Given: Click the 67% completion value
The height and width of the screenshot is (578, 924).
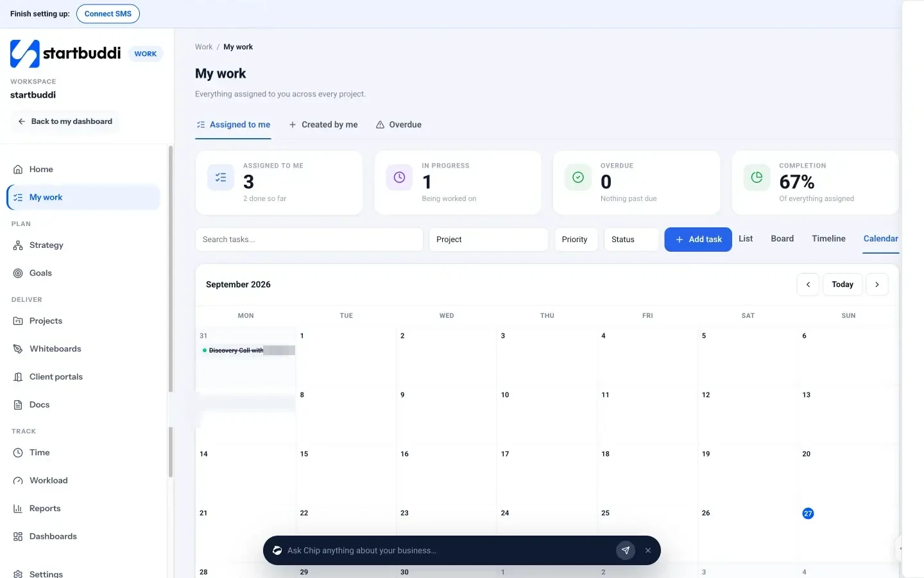Looking at the screenshot, I should click(797, 182).
